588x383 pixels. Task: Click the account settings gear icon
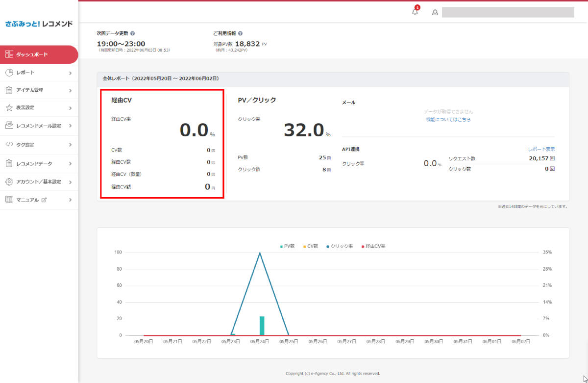(x=9, y=181)
